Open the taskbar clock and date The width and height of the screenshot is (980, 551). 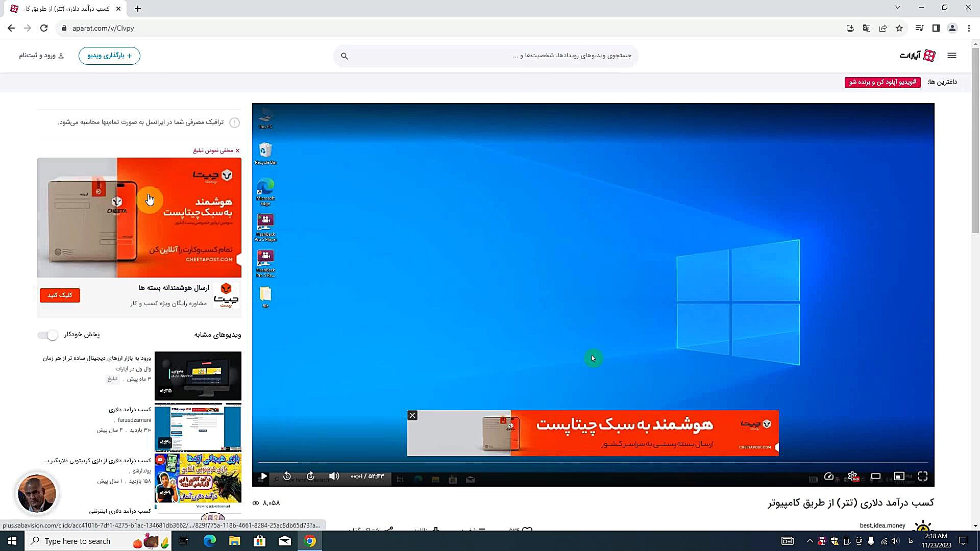(936, 541)
